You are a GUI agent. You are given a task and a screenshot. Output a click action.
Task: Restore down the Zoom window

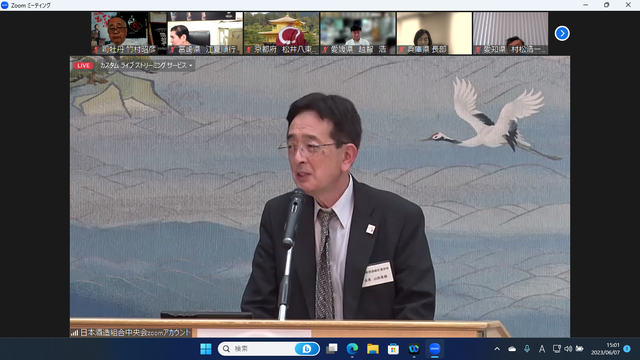click(x=607, y=5)
